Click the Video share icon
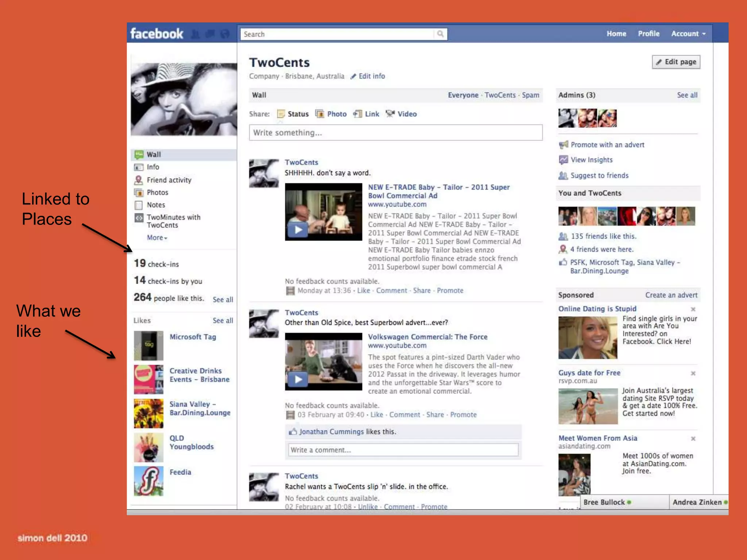Image resolution: width=747 pixels, height=560 pixels. [x=390, y=114]
